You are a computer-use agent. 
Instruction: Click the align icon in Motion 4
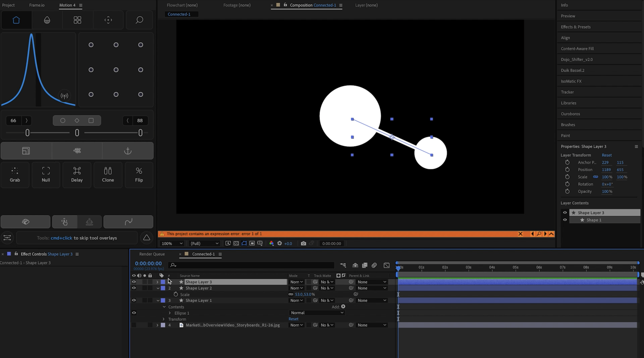pos(77,151)
